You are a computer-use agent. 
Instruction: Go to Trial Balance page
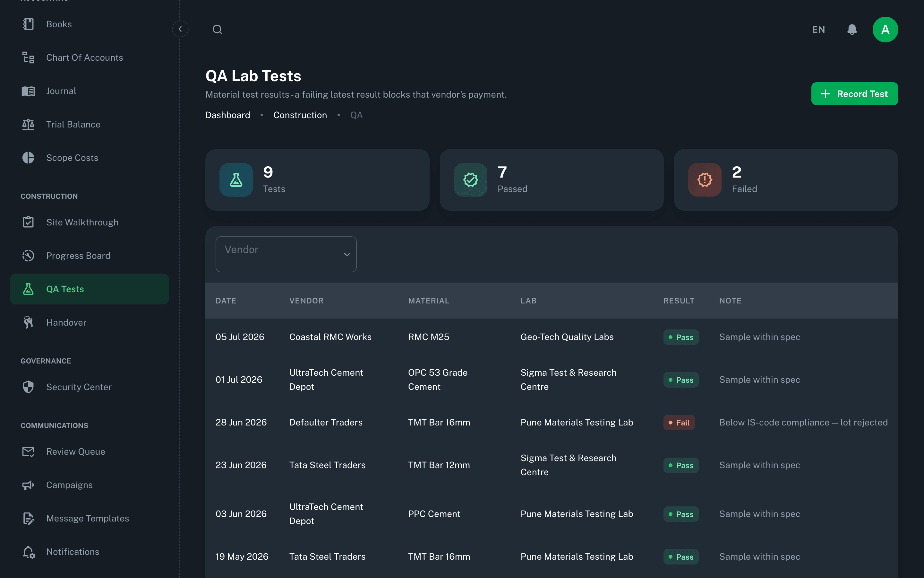(89, 124)
